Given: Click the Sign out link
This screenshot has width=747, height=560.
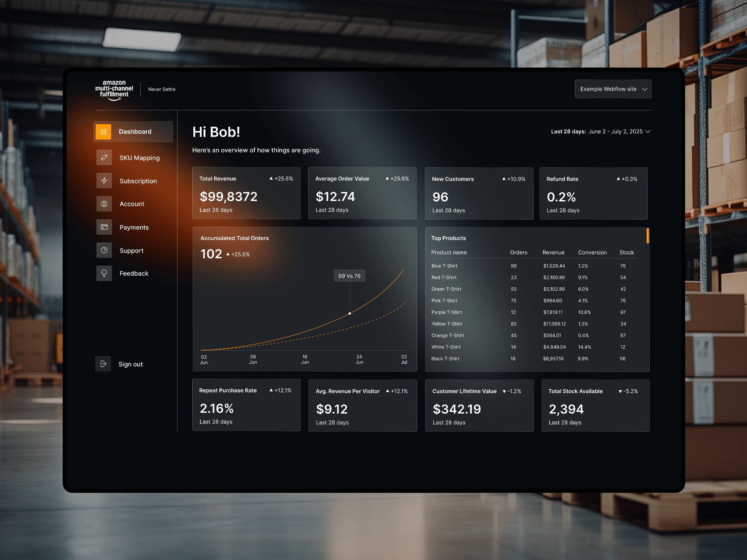Looking at the screenshot, I should click(x=130, y=364).
